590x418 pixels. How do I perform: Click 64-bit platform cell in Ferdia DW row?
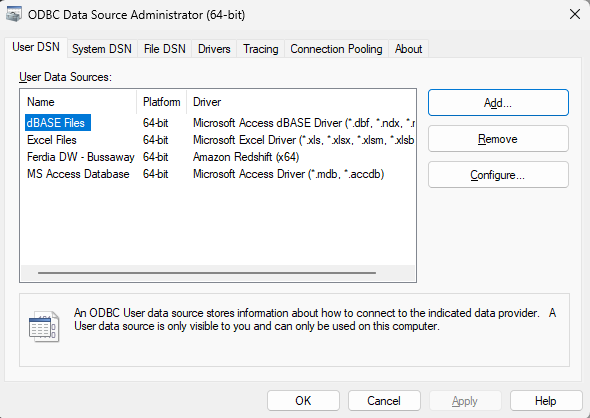[x=156, y=157]
